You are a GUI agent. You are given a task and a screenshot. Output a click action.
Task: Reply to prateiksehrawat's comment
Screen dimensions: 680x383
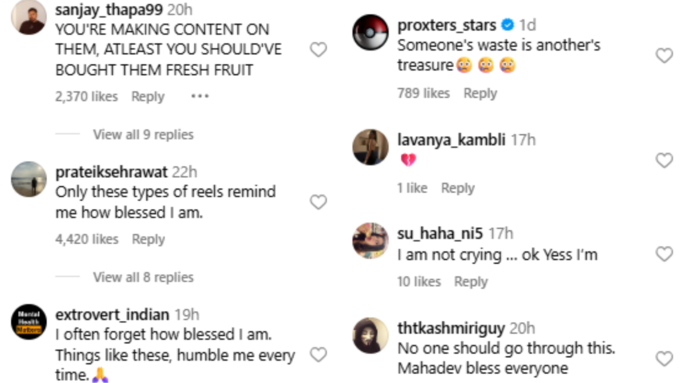click(148, 239)
